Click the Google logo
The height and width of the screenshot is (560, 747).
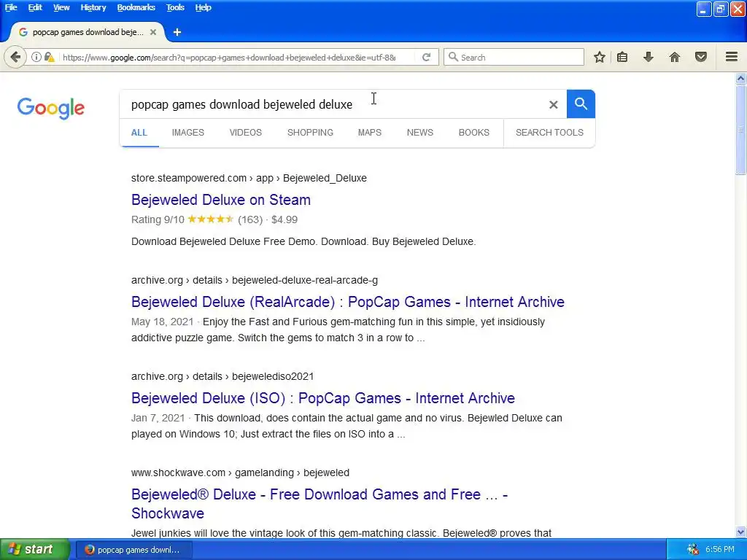click(x=50, y=109)
